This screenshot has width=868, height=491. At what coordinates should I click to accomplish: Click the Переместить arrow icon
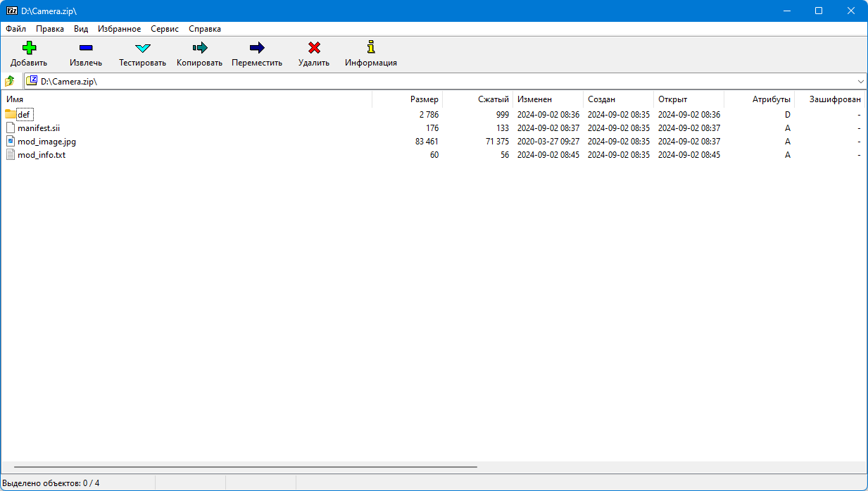257,48
